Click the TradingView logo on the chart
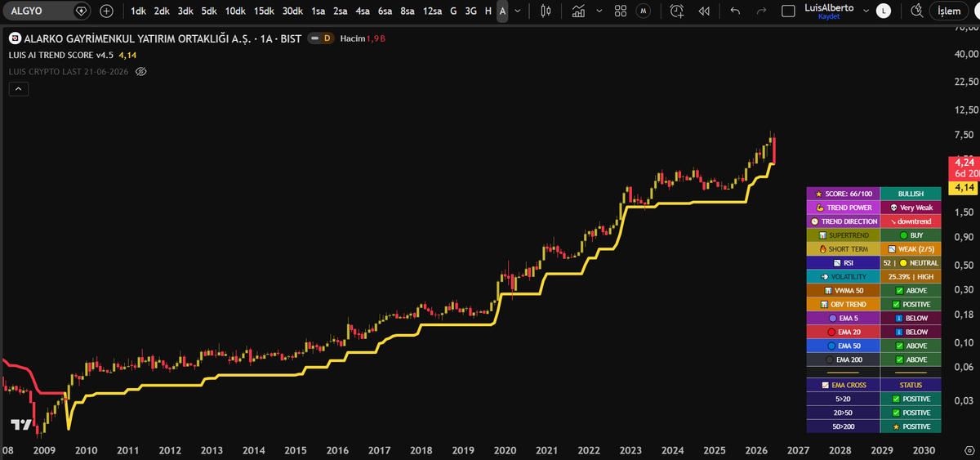The image size is (980, 460). [21, 425]
